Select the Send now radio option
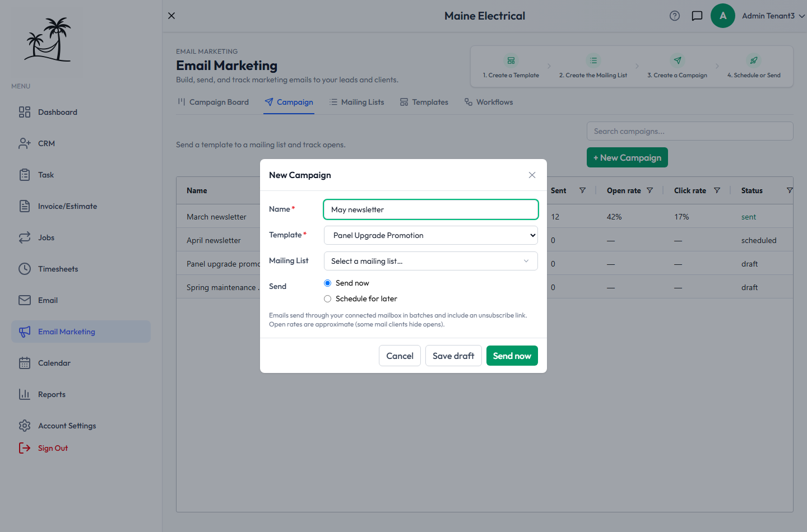807x532 pixels. pyautogui.click(x=328, y=283)
